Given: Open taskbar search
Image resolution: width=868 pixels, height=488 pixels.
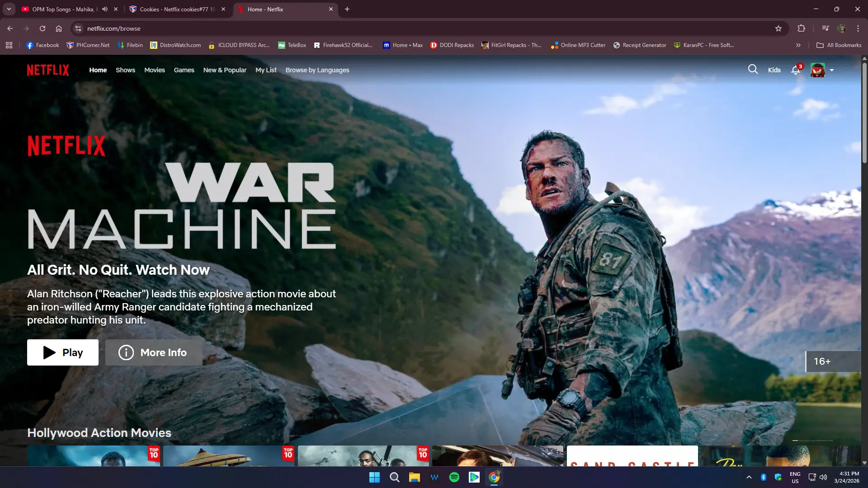Looking at the screenshot, I should (x=394, y=477).
